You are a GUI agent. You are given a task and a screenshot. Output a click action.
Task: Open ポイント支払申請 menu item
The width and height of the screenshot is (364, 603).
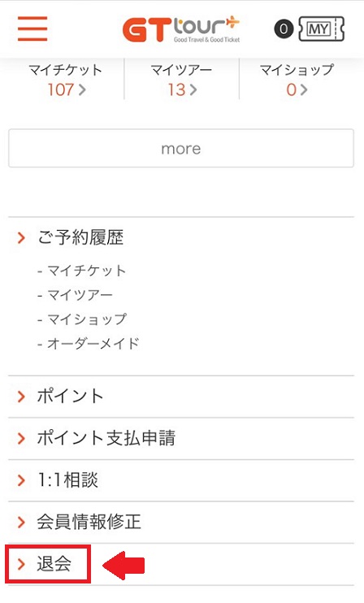pos(181,438)
